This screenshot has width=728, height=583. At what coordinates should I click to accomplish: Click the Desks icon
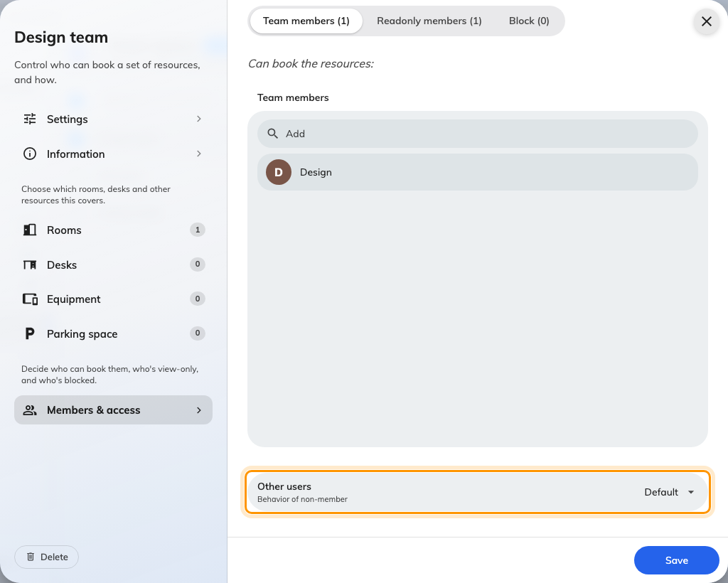click(30, 264)
